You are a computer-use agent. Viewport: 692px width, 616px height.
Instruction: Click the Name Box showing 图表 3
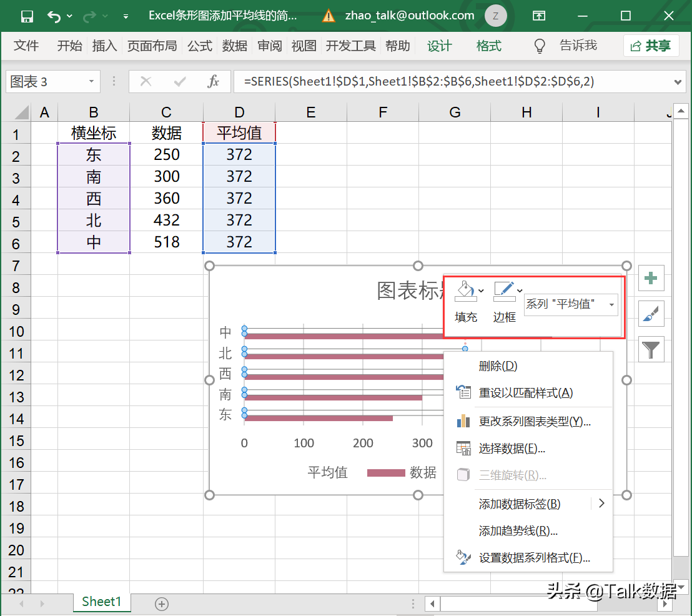47,81
